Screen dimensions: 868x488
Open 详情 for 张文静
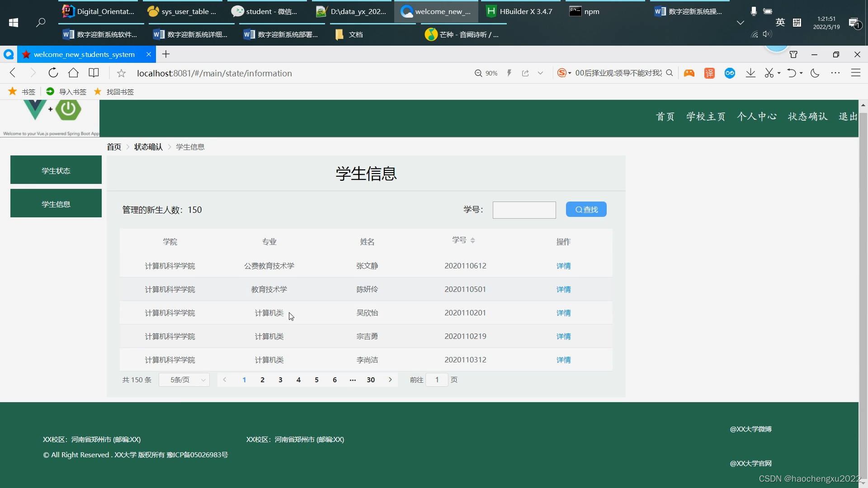(563, 266)
